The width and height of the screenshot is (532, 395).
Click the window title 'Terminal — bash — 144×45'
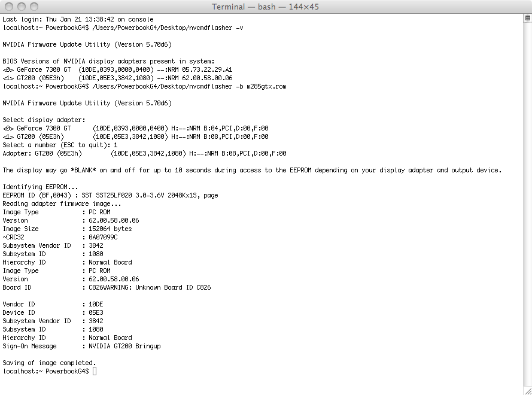pos(265,7)
